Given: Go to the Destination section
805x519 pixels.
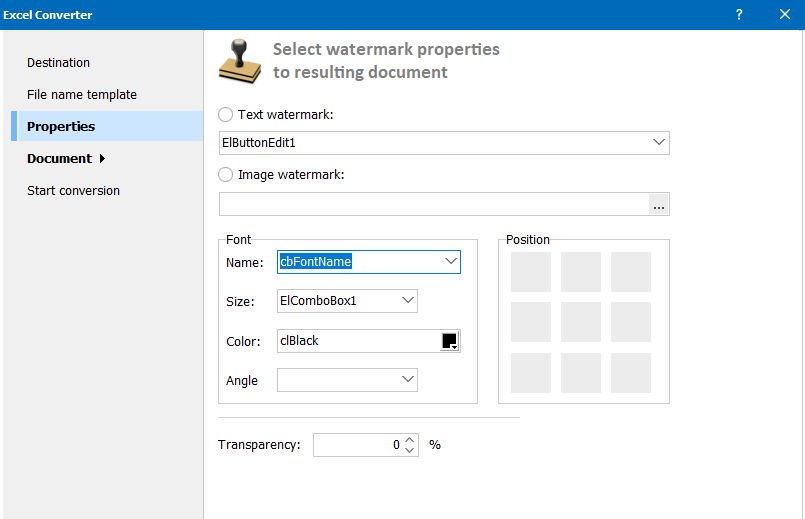Looking at the screenshot, I should [x=58, y=63].
